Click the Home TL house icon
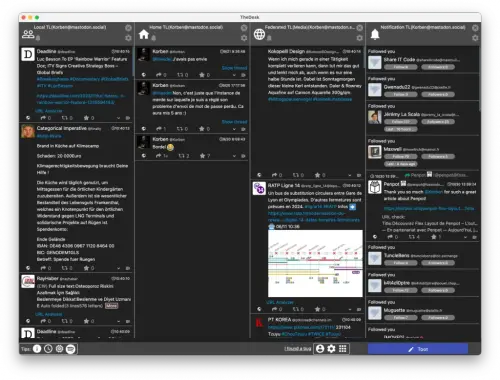500x380 pixels. pyautogui.click(x=144, y=34)
